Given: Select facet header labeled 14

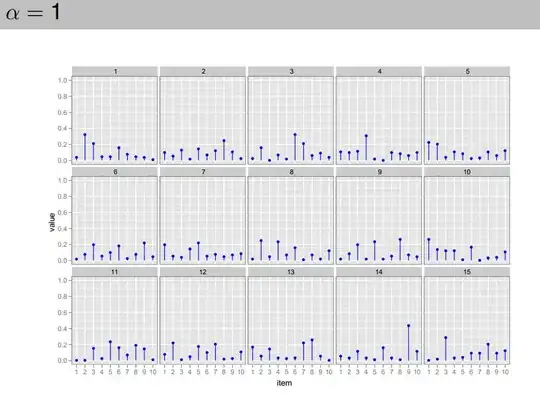Looking at the screenshot, I should [379, 272].
